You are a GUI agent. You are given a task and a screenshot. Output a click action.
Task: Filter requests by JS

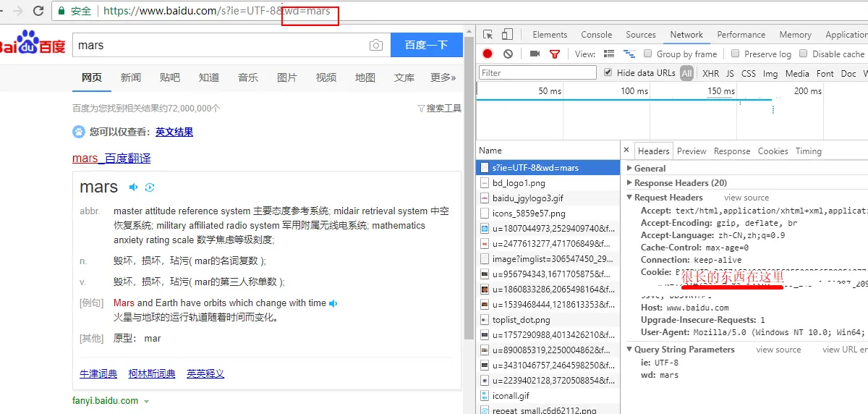point(730,73)
